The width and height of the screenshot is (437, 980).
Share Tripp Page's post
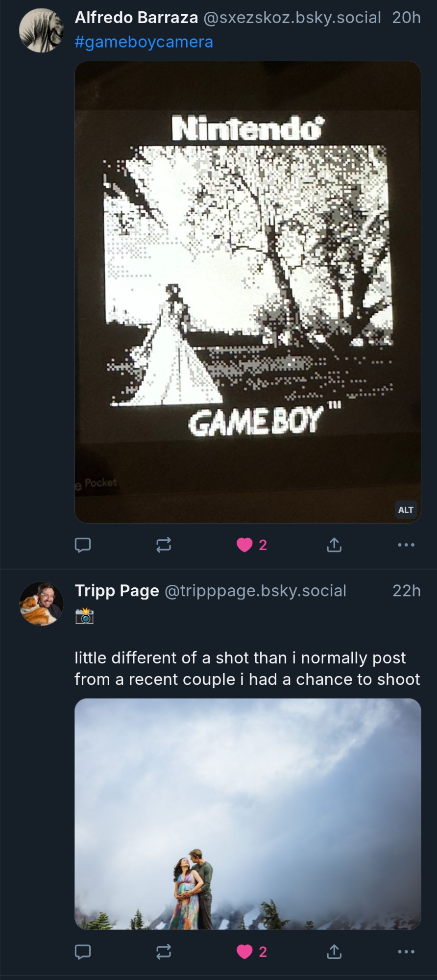tap(334, 952)
